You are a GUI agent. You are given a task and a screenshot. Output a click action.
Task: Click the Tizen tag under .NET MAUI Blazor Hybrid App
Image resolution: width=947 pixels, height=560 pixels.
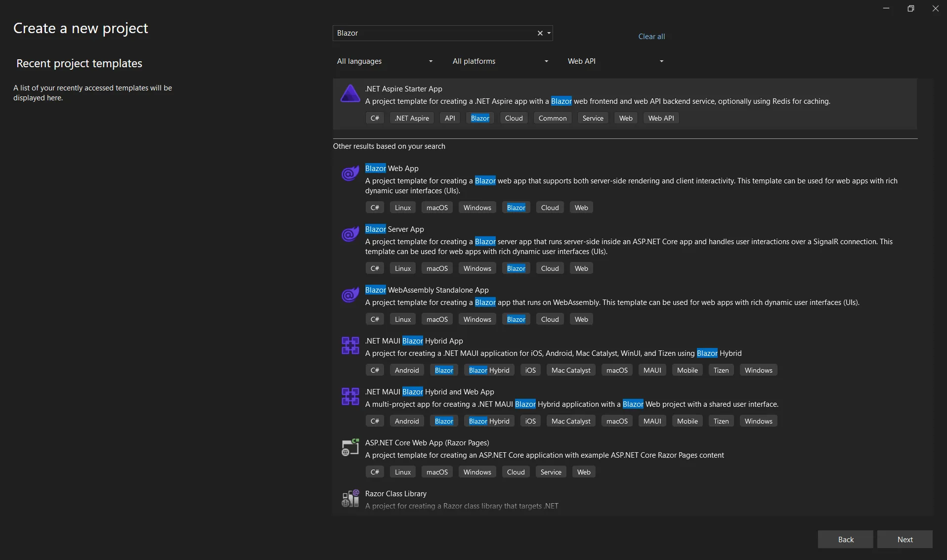click(721, 370)
